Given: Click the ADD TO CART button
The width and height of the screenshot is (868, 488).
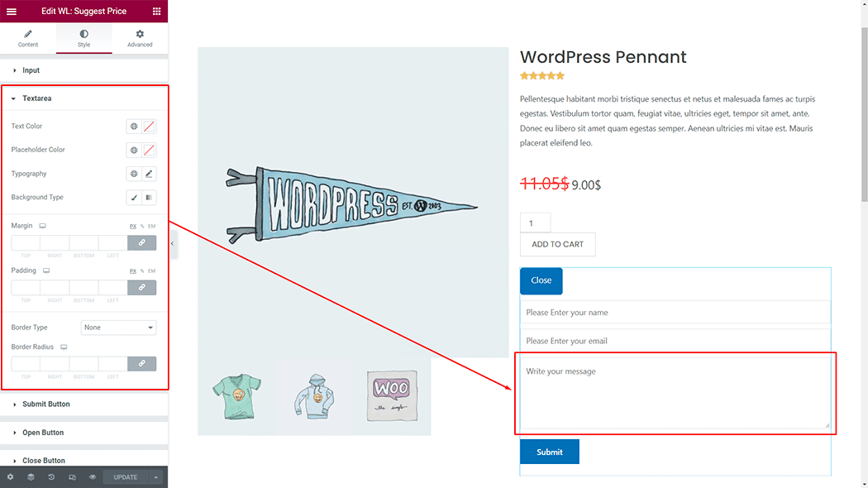Looking at the screenshot, I should point(557,244).
